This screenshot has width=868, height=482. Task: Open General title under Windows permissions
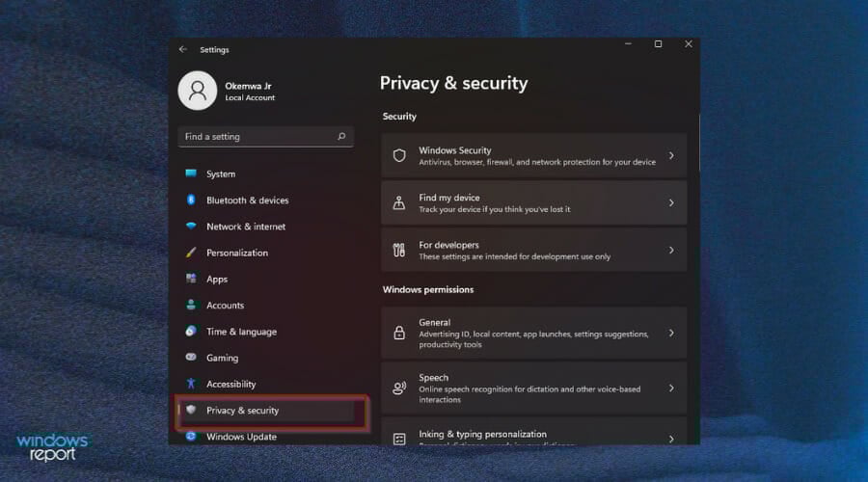tap(435, 322)
